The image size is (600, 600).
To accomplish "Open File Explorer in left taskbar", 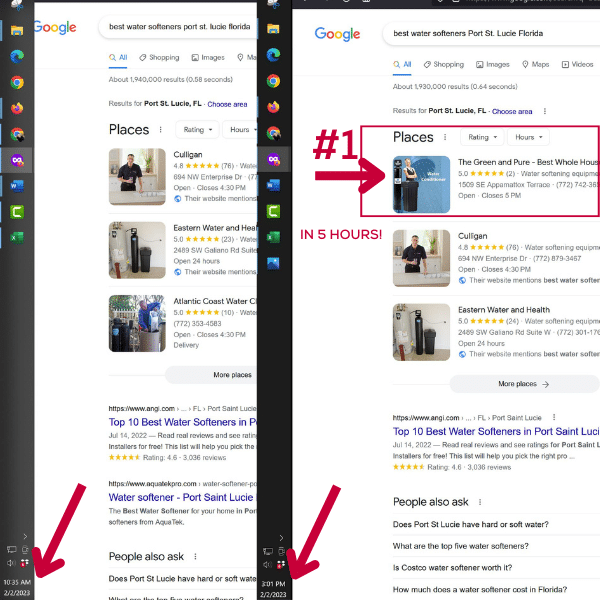I will (x=17, y=31).
